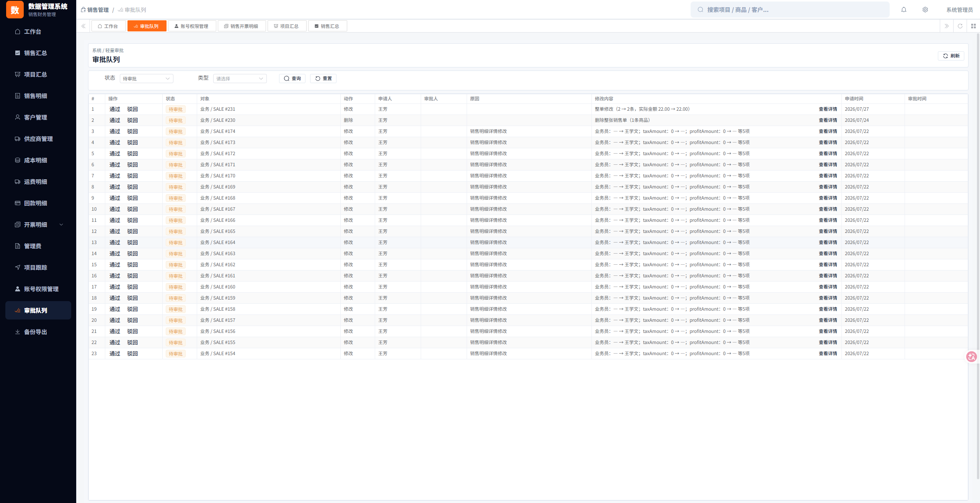The image size is (980, 503).
Task: Click the right double-arrow tab scroll icon
Action: coord(947,26)
